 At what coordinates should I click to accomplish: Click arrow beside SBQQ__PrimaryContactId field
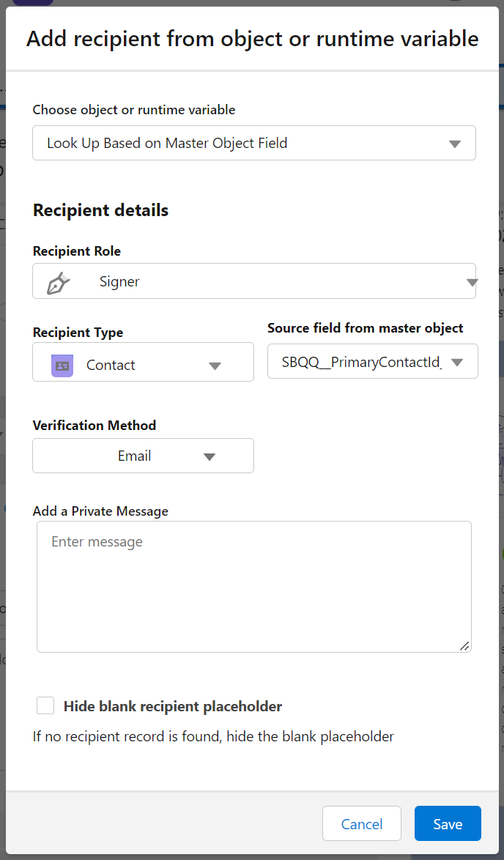click(457, 363)
